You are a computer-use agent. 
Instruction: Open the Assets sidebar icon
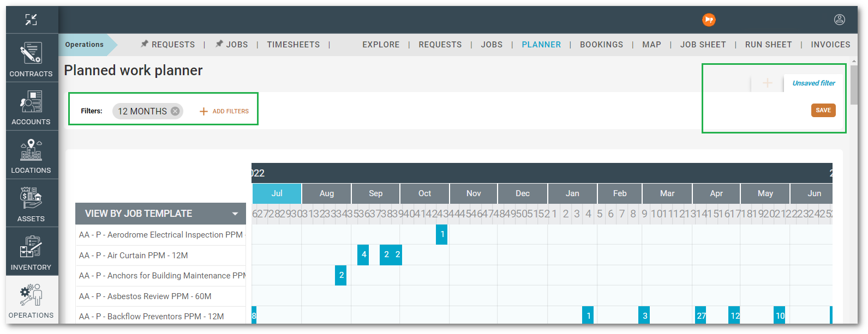(x=31, y=204)
